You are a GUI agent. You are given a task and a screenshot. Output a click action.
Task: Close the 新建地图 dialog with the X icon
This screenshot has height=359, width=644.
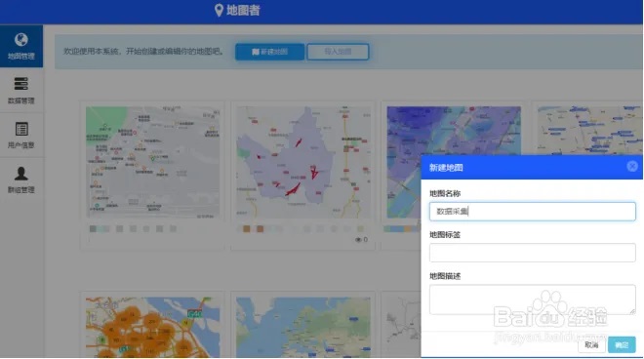click(x=632, y=166)
